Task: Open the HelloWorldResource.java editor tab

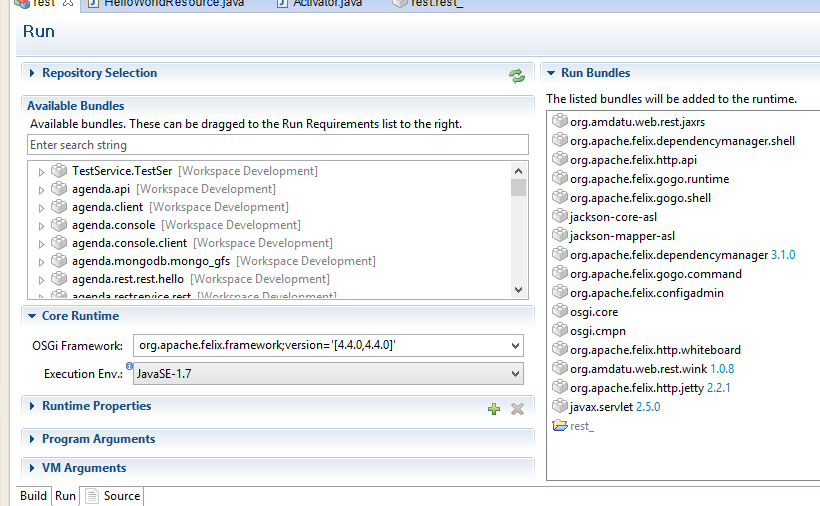Action: [166, 4]
